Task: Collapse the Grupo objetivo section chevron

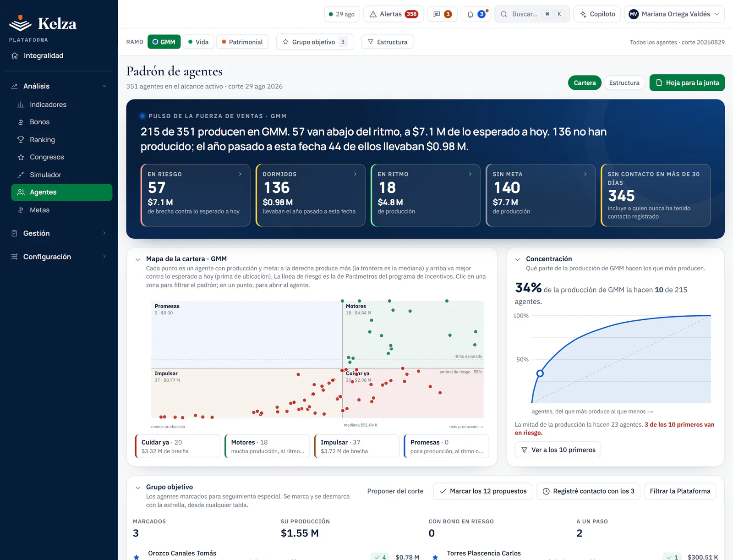Action: pyautogui.click(x=138, y=488)
